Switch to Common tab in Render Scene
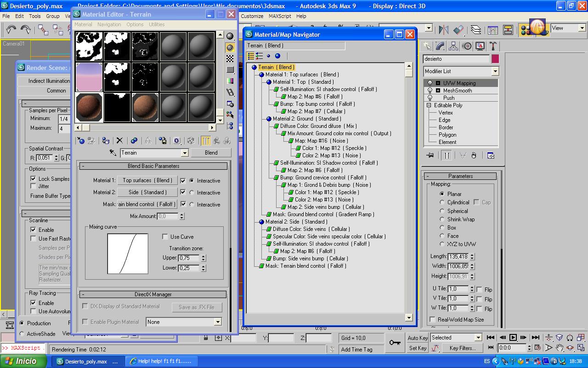588x368 pixels. [57, 91]
